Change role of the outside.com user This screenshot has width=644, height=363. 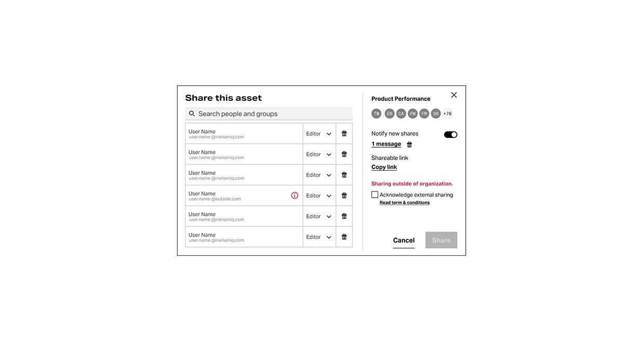point(319,196)
